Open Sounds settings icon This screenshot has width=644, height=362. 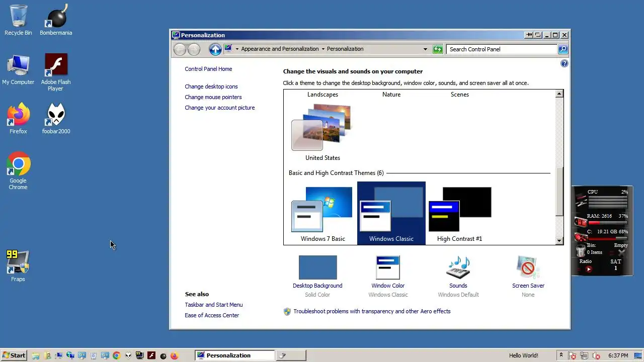tap(458, 267)
